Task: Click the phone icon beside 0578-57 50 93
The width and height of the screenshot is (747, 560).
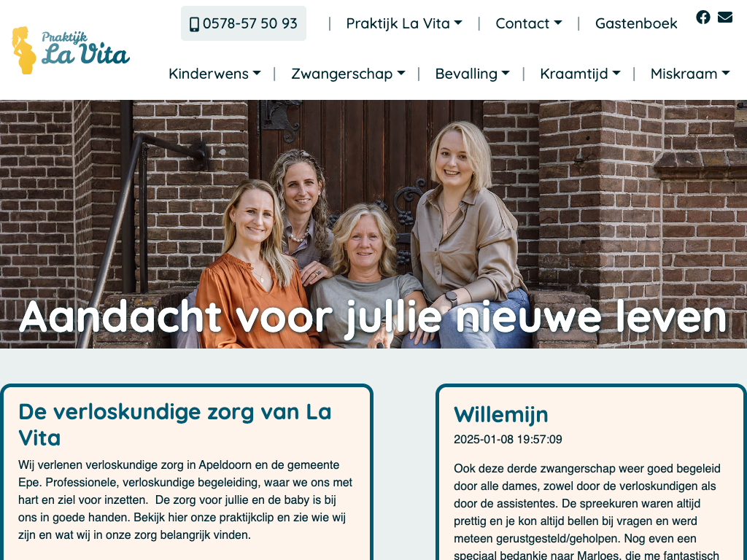Action: click(x=194, y=24)
